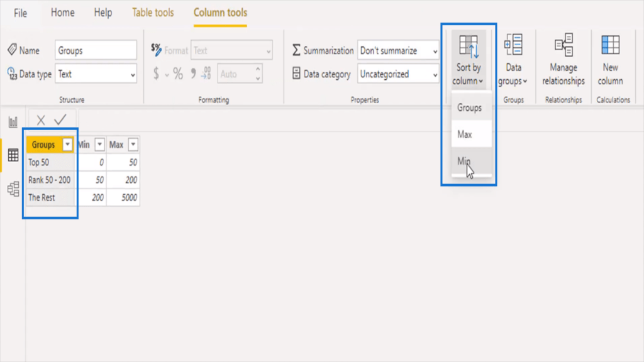Switch to the Help tab

103,13
